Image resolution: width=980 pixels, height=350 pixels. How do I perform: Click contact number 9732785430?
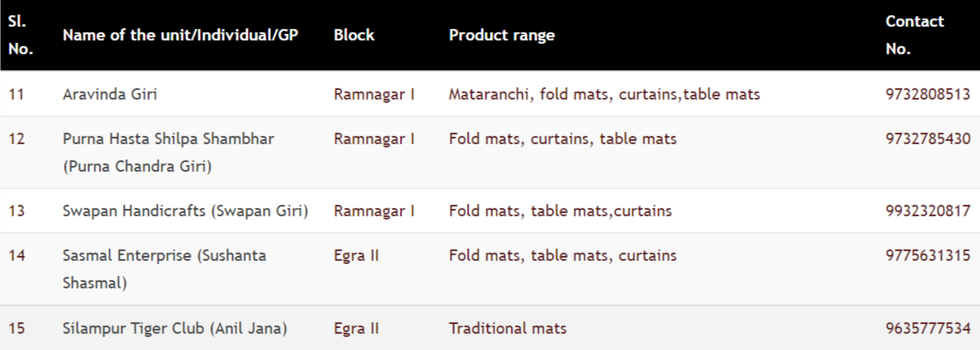pos(928,139)
